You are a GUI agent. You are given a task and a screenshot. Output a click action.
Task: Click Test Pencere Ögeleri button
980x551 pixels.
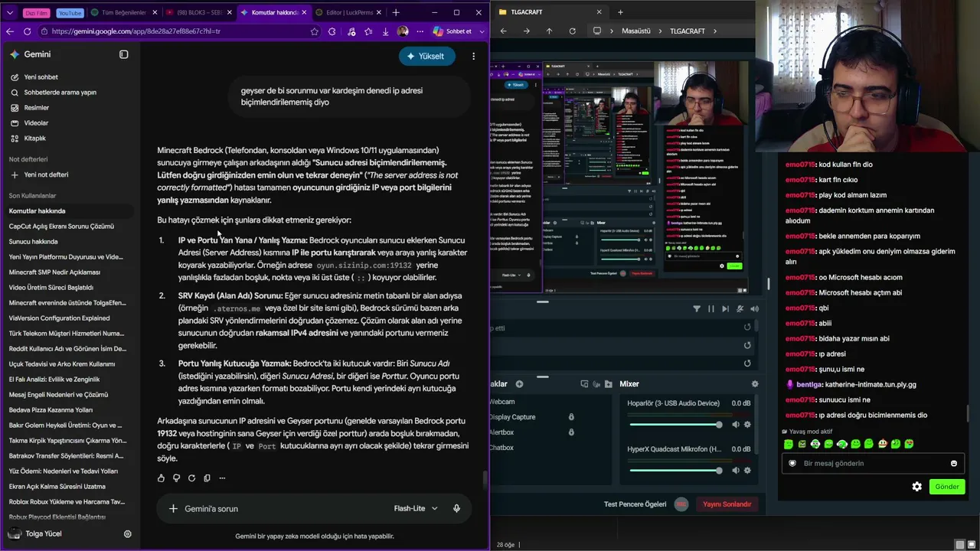pos(635,504)
